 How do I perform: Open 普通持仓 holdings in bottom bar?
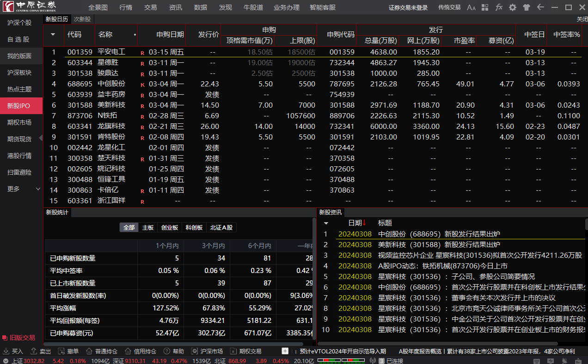(102, 351)
